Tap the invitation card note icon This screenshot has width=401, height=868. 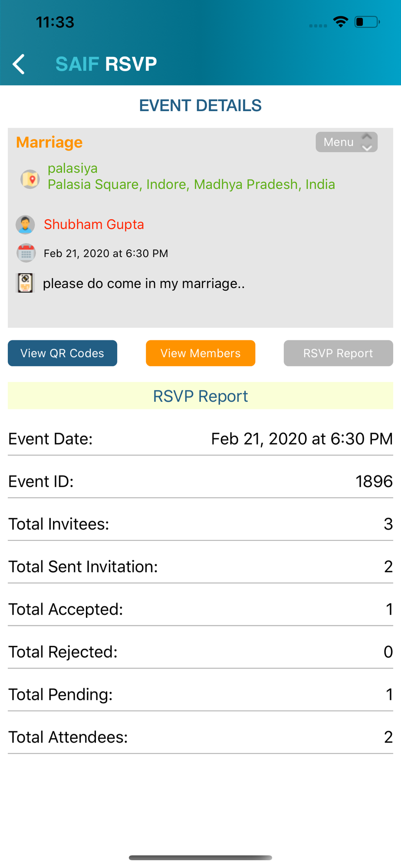[26, 283]
